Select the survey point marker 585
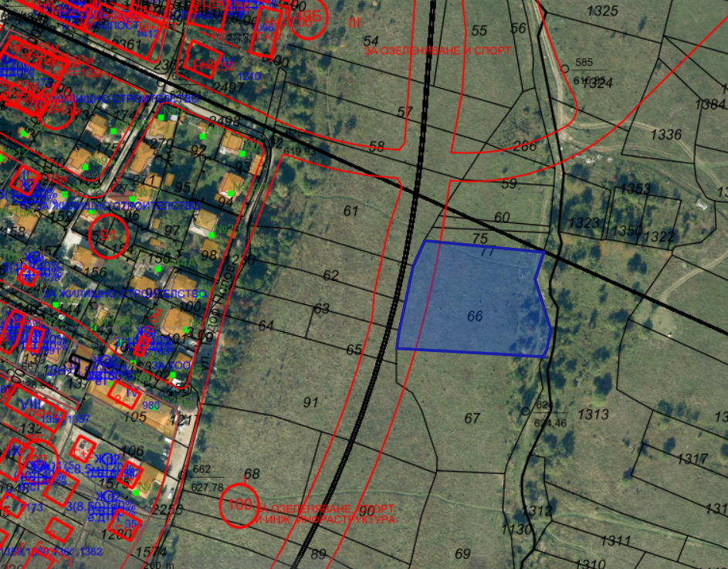Viewport: 728px width, 569px height. pos(565,69)
